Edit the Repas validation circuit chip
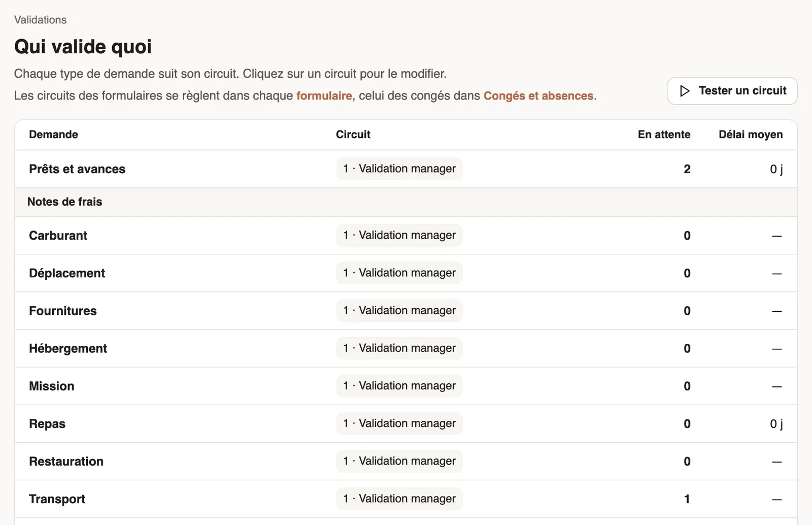 [399, 423]
